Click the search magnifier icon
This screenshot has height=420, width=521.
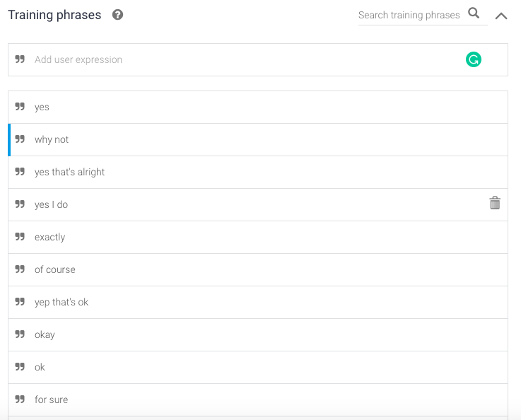tap(474, 13)
